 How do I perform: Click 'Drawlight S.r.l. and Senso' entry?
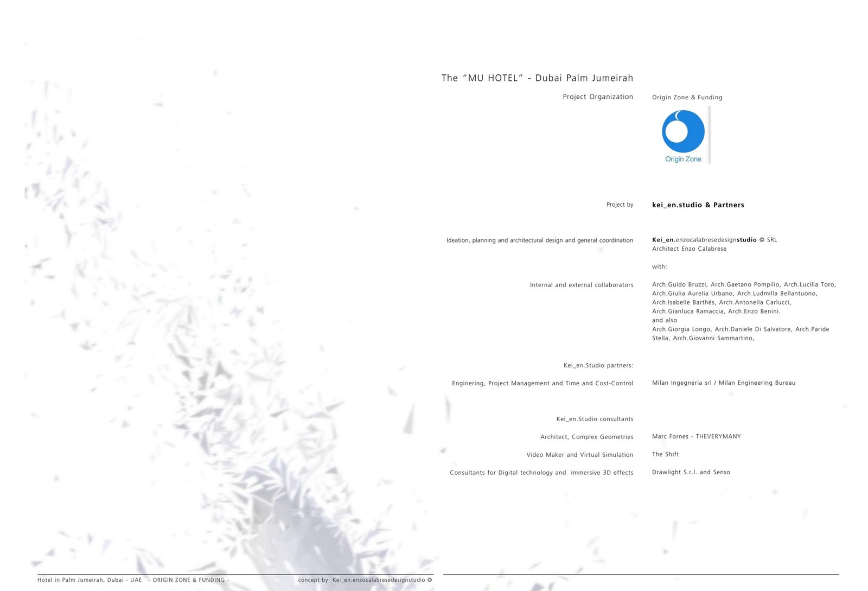coord(691,472)
